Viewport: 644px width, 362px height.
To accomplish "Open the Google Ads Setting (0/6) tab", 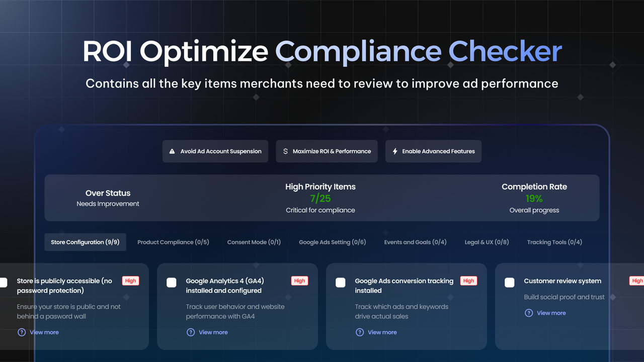I will (x=333, y=242).
